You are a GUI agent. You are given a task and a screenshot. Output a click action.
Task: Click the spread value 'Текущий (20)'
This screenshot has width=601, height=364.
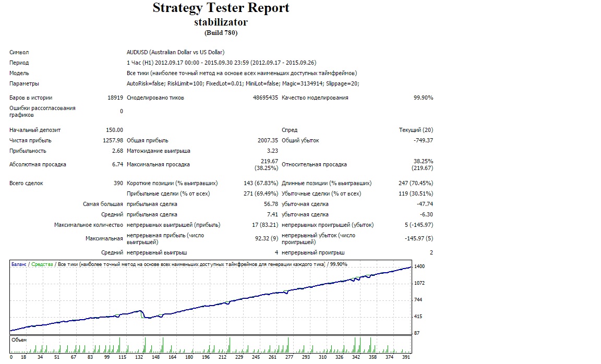(416, 130)
